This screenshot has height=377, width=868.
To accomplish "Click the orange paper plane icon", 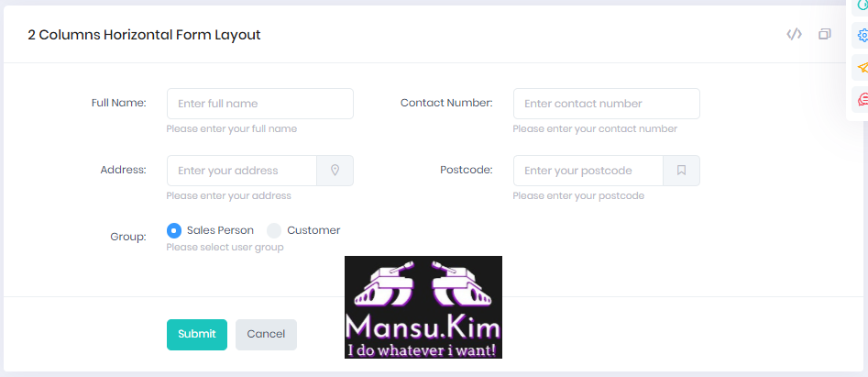I will click(x=863, y=68).
